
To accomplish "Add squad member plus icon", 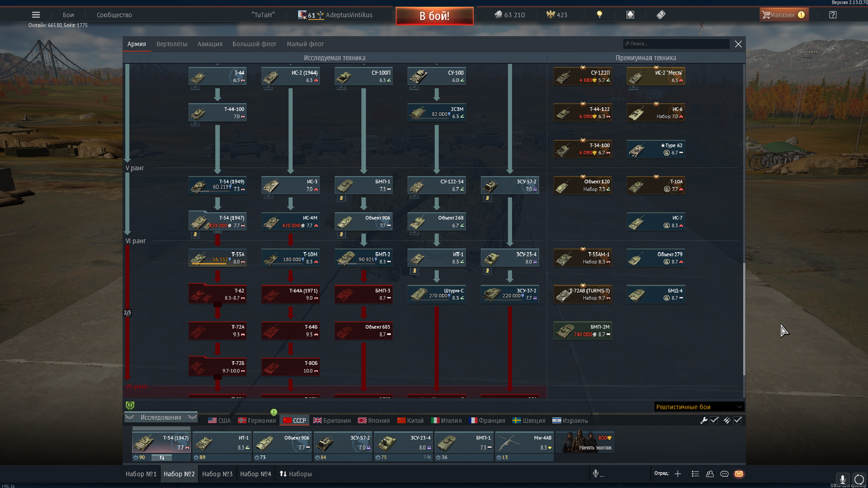I will [678, 474].
